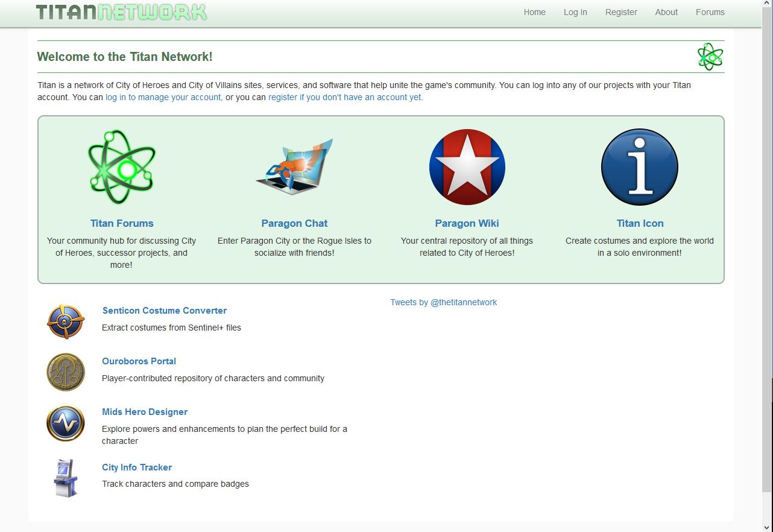Screen dimensions: 773x532
Task: Click the City Info Tracker kiosk icon
Action: click(x=66, y=478)
